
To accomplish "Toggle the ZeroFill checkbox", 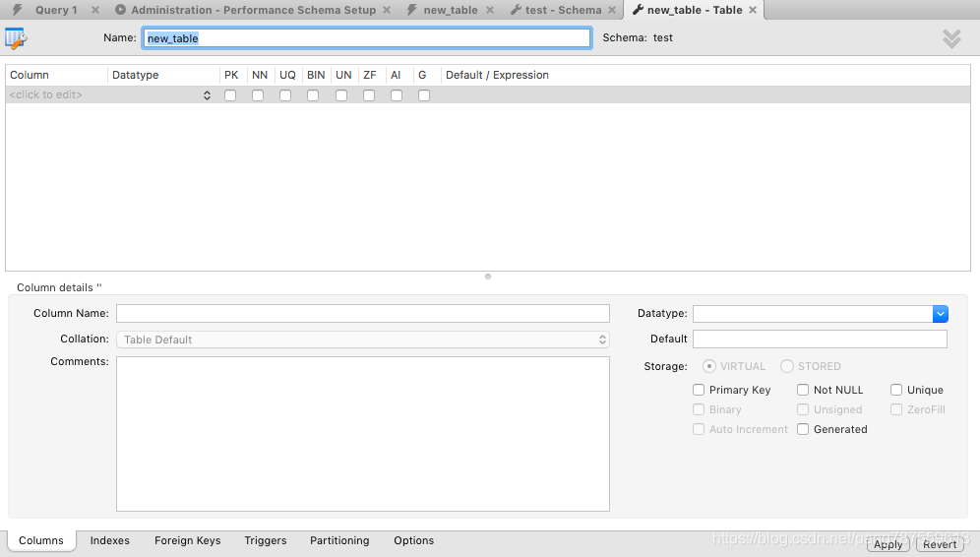I will click(896, 409).
